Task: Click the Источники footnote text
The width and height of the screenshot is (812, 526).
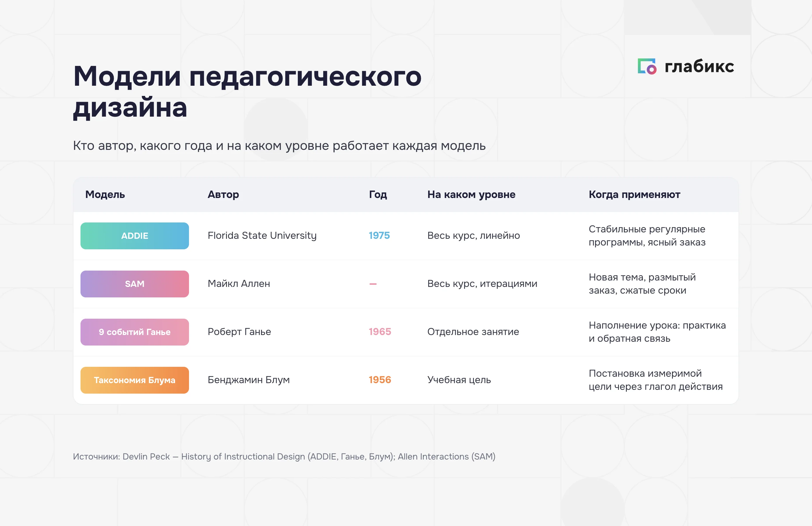Action: point(284,456)
